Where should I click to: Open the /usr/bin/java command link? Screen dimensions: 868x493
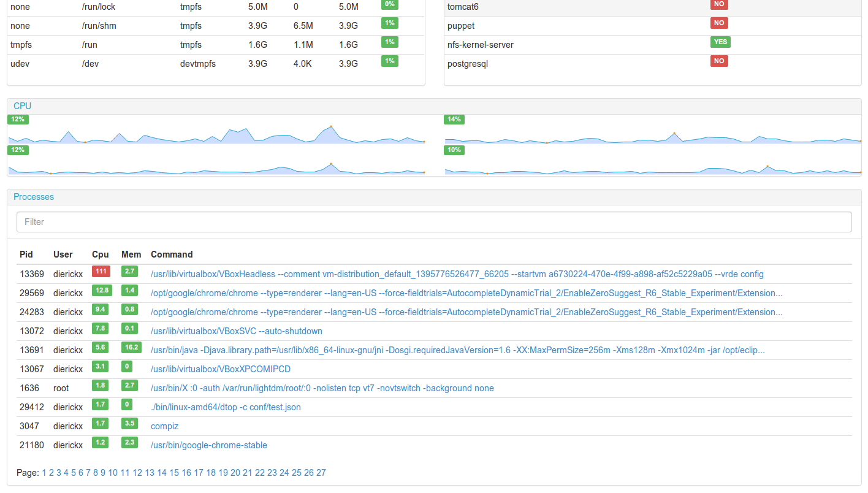click(x=458, y=350)
